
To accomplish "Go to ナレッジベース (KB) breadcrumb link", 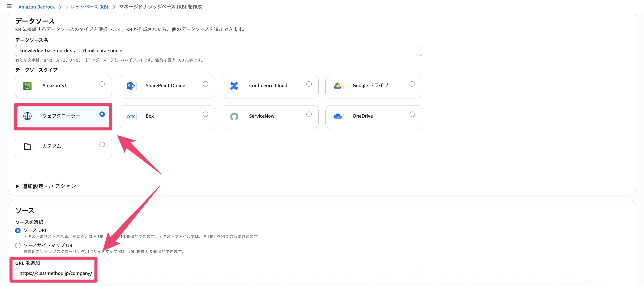I will pyautogui.click(x=87, y=7).
